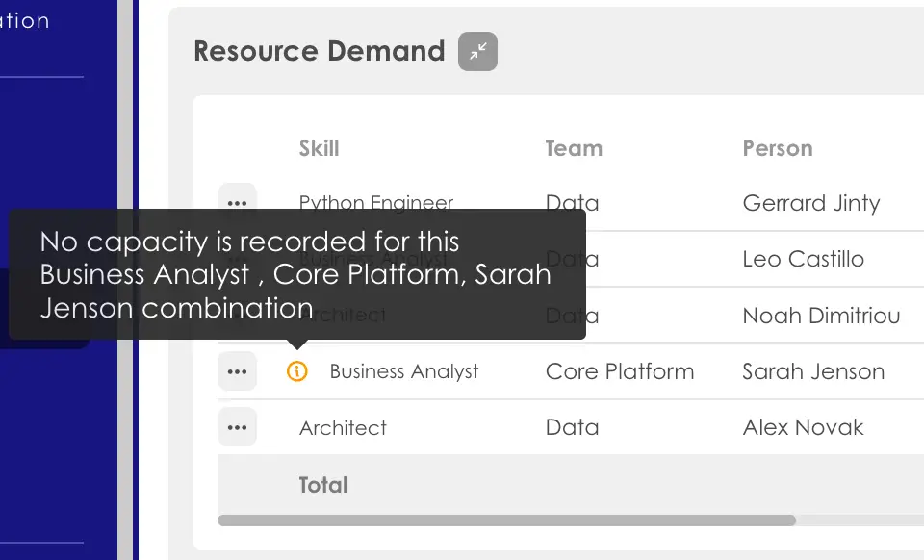Click the orange info warning icon
This screenshot has width=924, height=560.
click(x=297, y=371)
